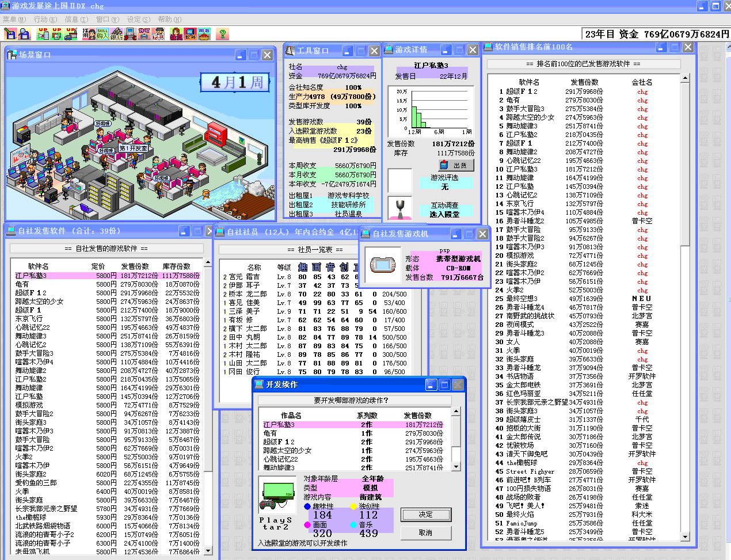The image size is (731, 560).
Task: Select 超级F1 2 in sequel list
Action: (279, 441)
